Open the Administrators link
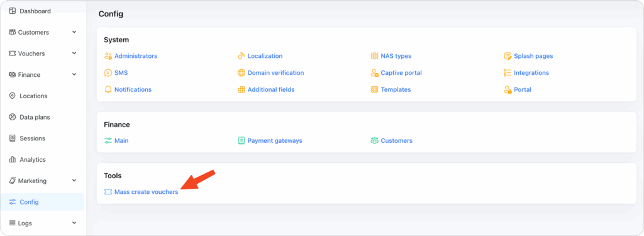Viewport: 644px width, 236px height. pos(136,56)
